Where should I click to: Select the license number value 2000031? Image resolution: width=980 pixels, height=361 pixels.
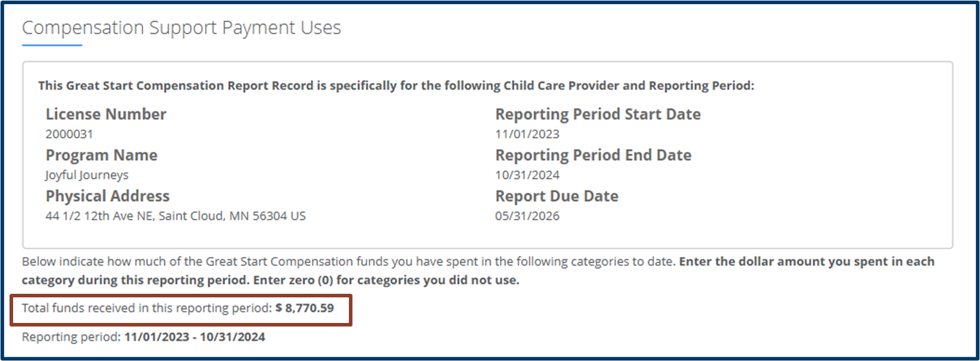pos(69,134)
